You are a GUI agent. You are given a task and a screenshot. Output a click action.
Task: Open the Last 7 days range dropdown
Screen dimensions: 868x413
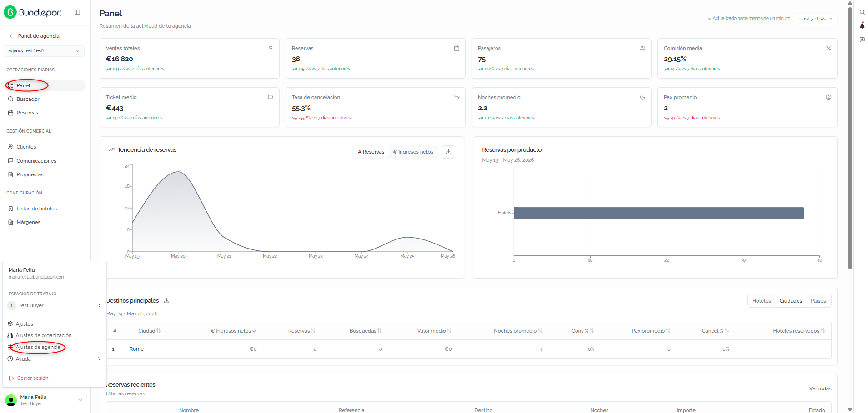816,19
